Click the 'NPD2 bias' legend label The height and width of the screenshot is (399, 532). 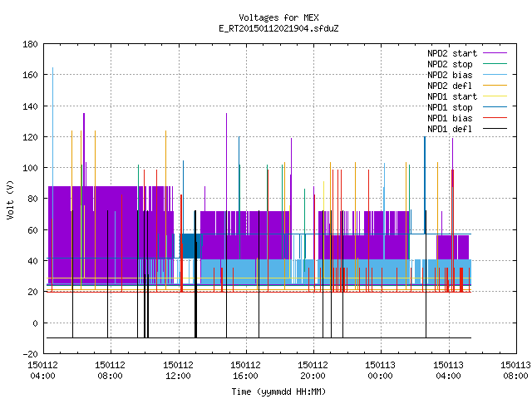pyautogui.click(x=450, y=75)
